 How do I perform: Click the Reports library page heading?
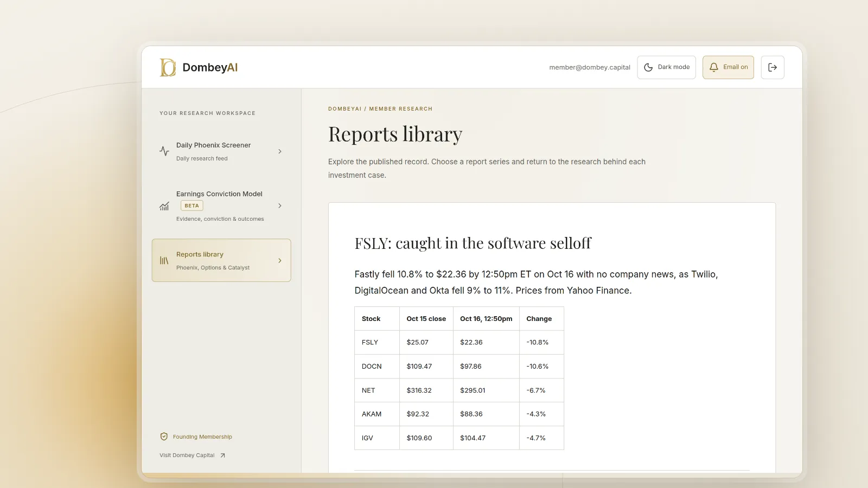(x=395, y=134)
